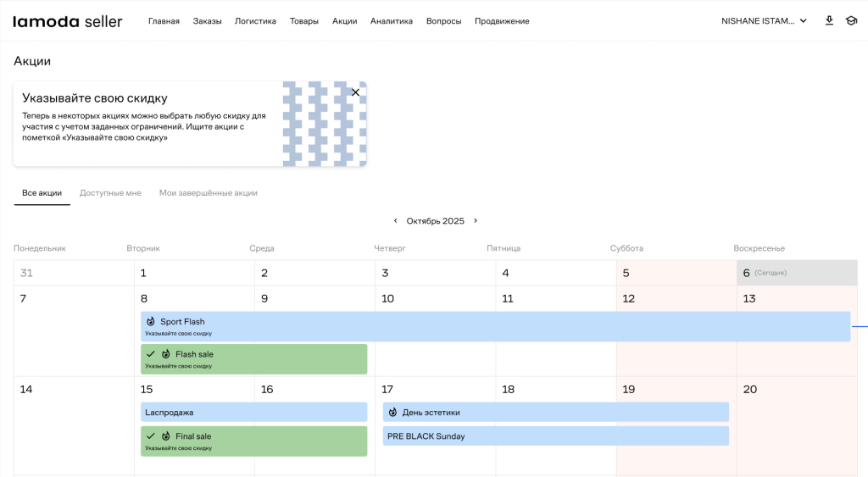Click the flame icon on День эстетики
868x477 pixels.
pos(392,413)
